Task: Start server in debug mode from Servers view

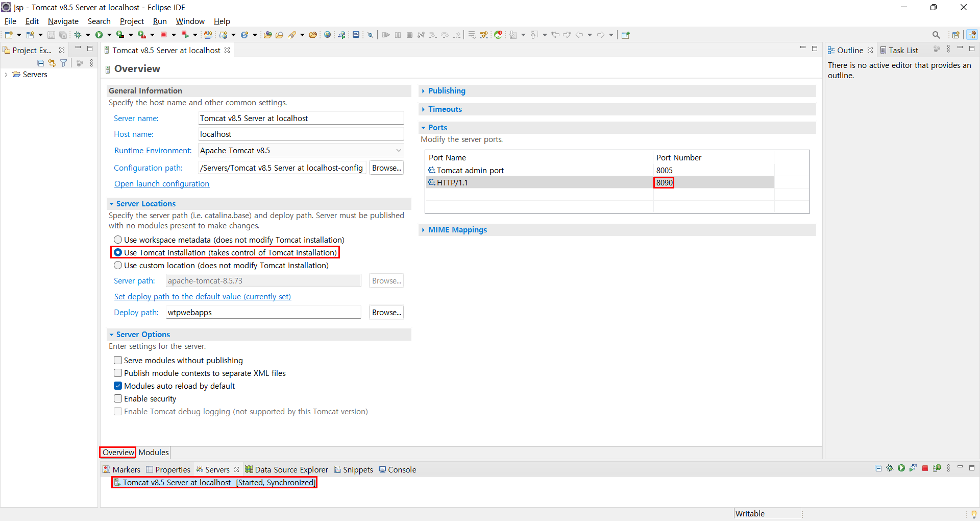Action: coord(890,468)
